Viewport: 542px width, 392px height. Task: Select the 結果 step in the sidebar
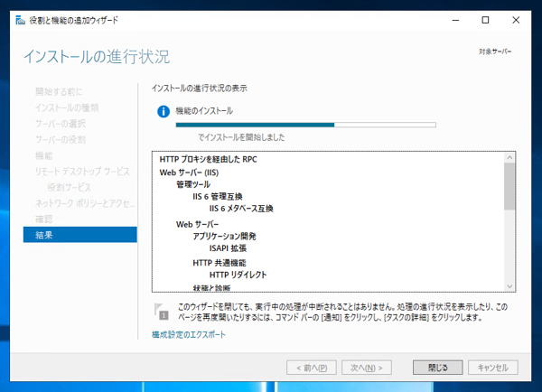80,235
